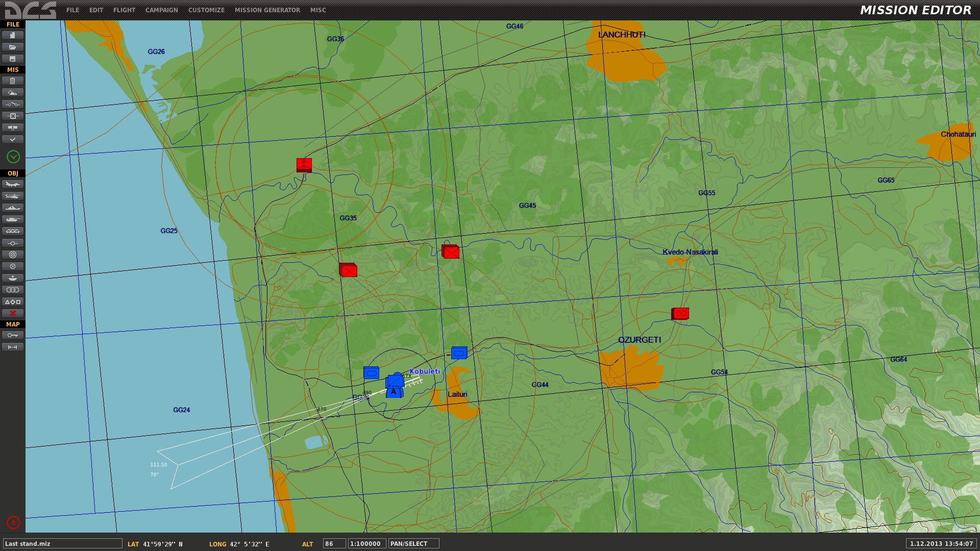This screenshot has width=980, height=551.
Task: Select the airplane group tool
Action: tap(13, 184)
